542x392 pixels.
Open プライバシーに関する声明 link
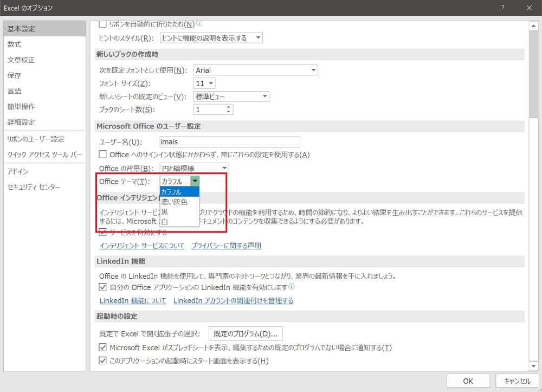(226, 246)
